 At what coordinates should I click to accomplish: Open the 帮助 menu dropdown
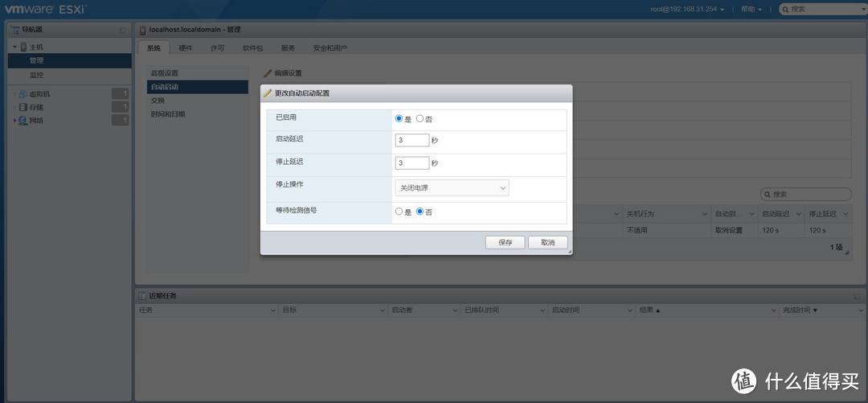pyautogui.click(x=751, y=10)
